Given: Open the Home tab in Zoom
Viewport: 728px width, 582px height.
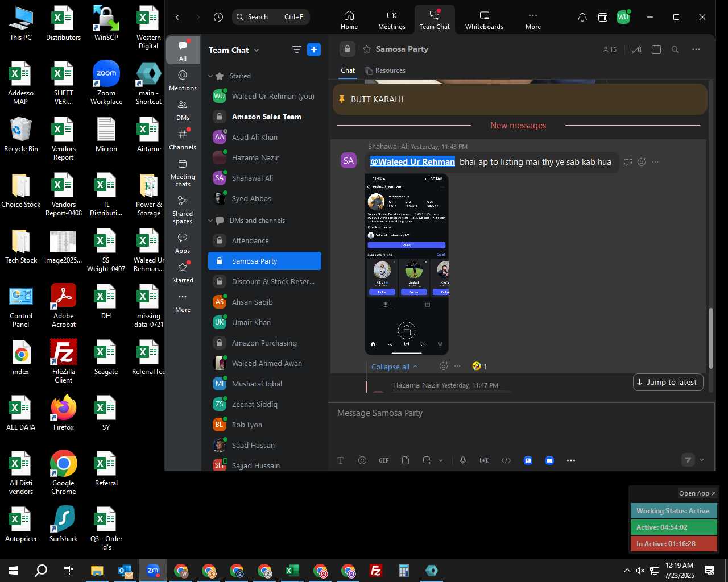Looking at the screenshot, I should 349,20.
